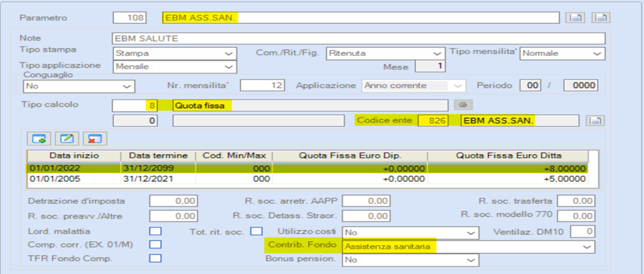The height and width of the screenshot is (274, 644).
Task: Click the 31/12/2021 end date cell
Action: 158,179
